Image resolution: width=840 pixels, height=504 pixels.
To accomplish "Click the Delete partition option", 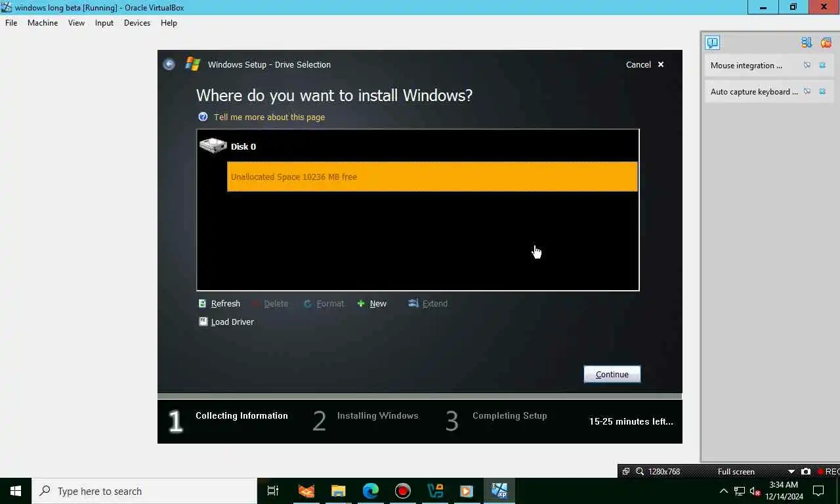I will pos(276,303).
